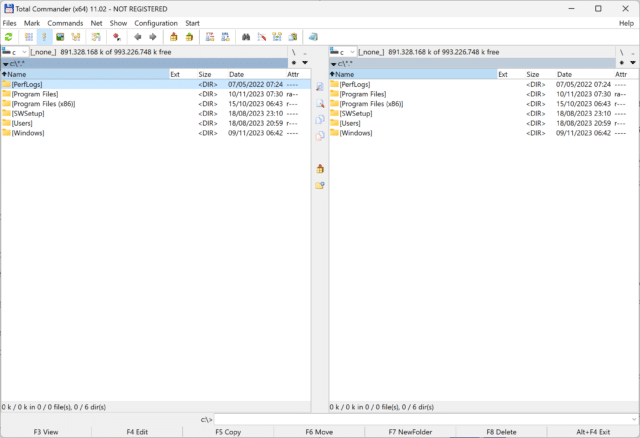The image size is (640, 438).
Task: Click the F7 NewFolder button
Action: coord(410,432)
